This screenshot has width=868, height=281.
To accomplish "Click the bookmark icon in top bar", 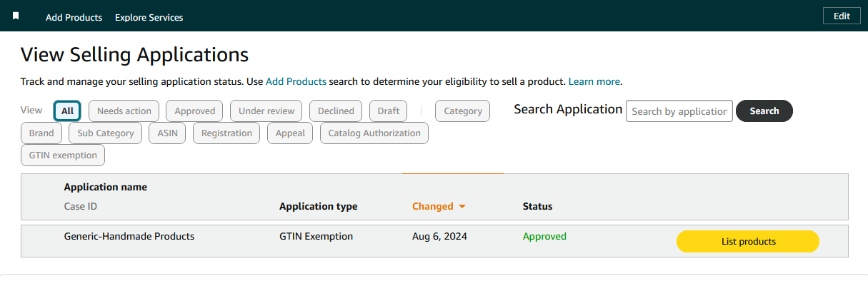I will [x=16, y=16].
